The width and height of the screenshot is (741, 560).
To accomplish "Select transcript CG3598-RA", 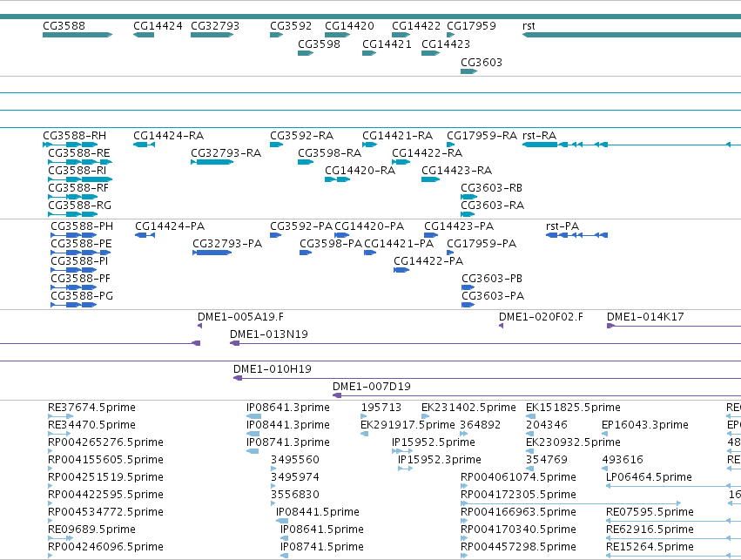I will click(x=329, y=153).
